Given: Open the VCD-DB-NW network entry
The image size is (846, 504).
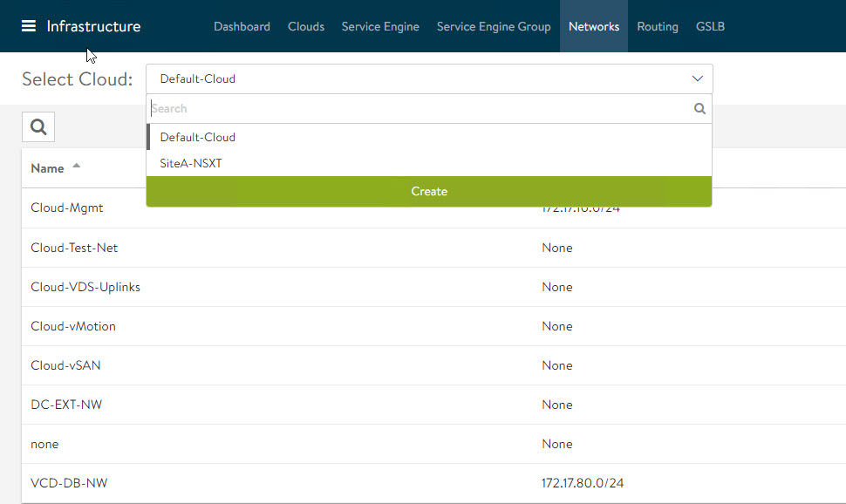Looking at the screenshot, I should (x=69, y=483).
